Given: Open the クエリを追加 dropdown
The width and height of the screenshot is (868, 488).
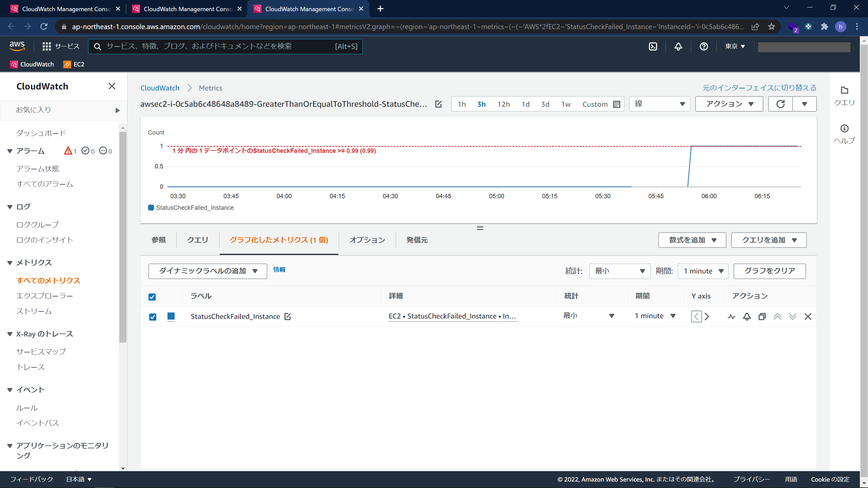Looking at the screenshot, I should pos(769,240).
